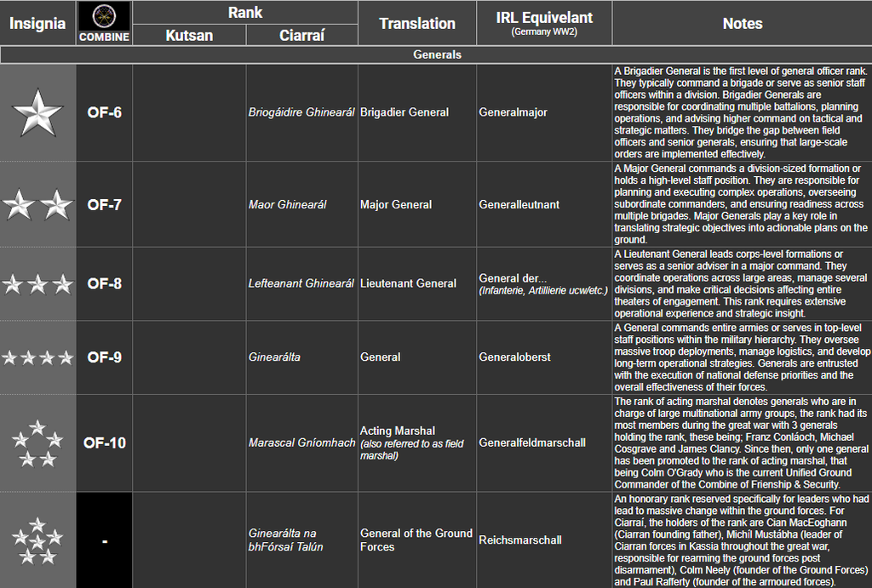This screenshot has width=872, height=588.
Task: Click the acting marshal notes paragraph
Action: coord(742,443)
